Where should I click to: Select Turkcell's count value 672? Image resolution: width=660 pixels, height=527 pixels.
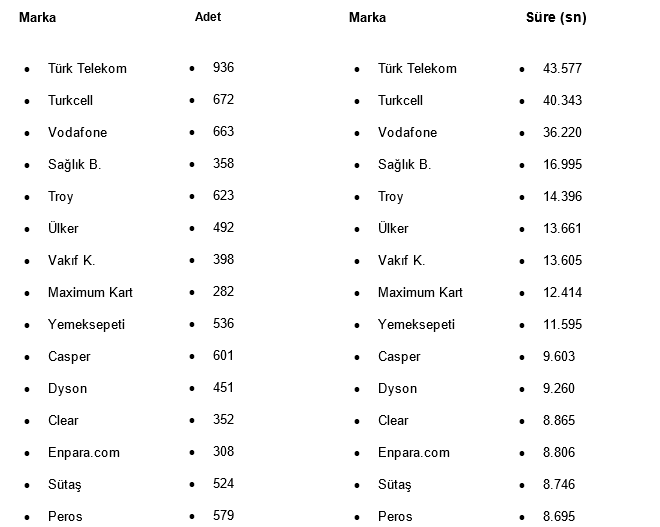223,100
